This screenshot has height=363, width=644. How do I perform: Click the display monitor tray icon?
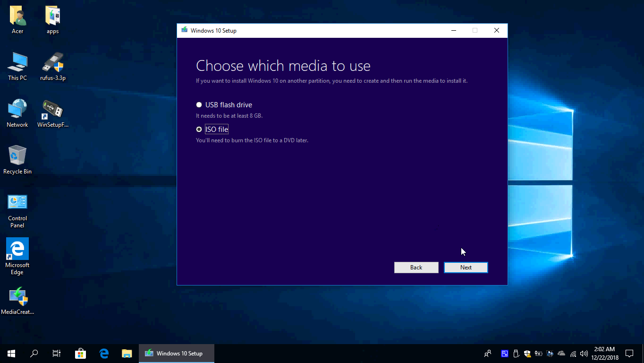point(550,354)
